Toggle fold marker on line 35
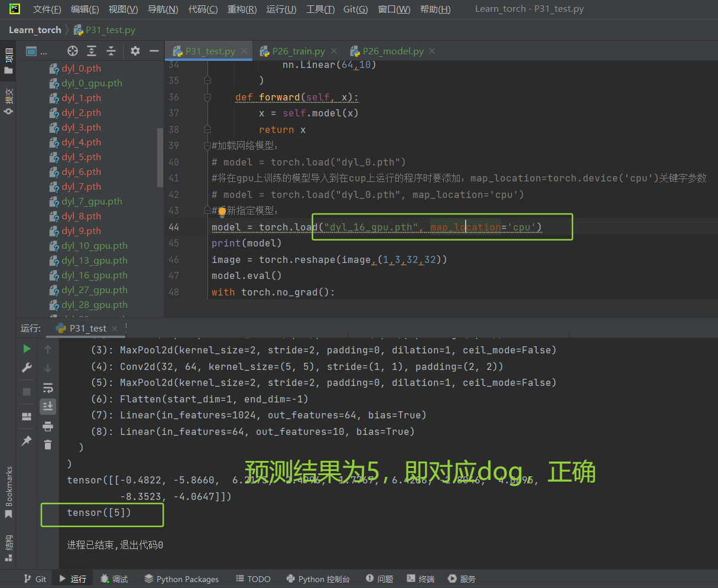The image size is (718, 588). pos(207,80)
